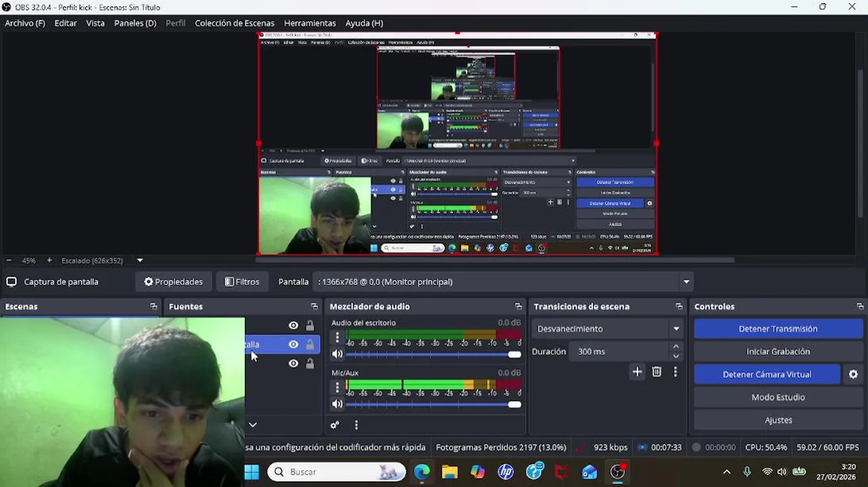Toggle visibility eye of the bottom source
This screenshot has width=868, height=487.
click(293, 363)
